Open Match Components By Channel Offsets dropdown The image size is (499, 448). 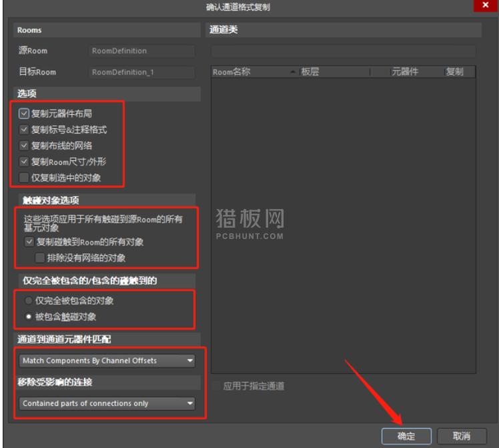pos(107,361)
